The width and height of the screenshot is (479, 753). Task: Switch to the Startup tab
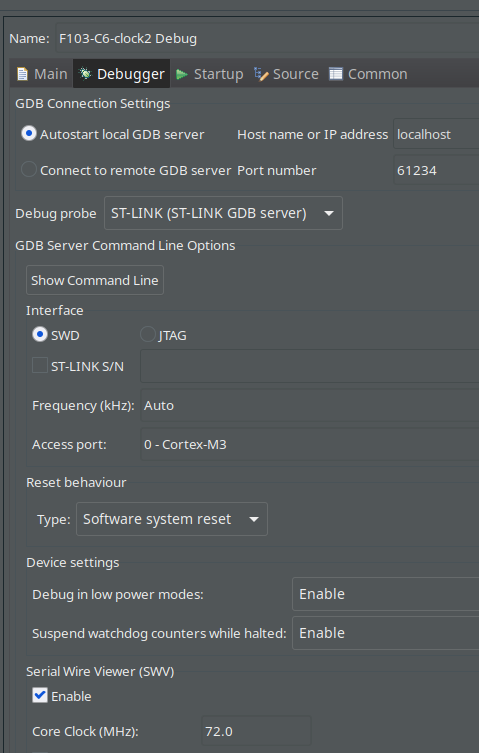[x=210, y=74]
